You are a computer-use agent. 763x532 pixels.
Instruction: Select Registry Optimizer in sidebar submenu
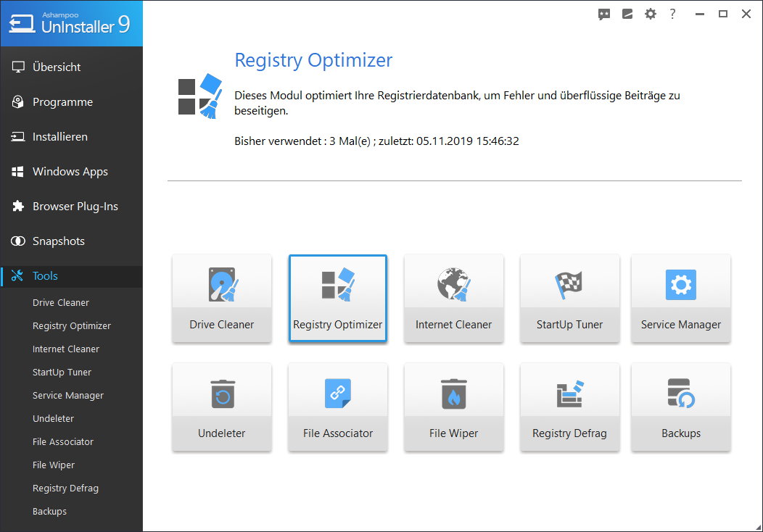pyautogui.click(x=72, y=325)
